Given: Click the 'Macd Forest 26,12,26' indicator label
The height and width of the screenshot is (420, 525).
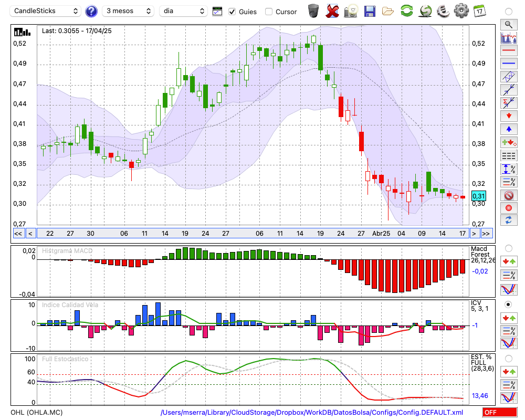Looking at the screenshot, I should [x=483, y=255].
